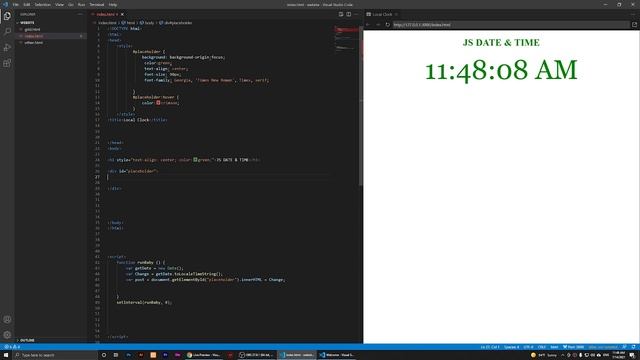Viewport: 640px width, 360px height.
Task: Click the body breadcrumb segment
Action: click(147, 23)
